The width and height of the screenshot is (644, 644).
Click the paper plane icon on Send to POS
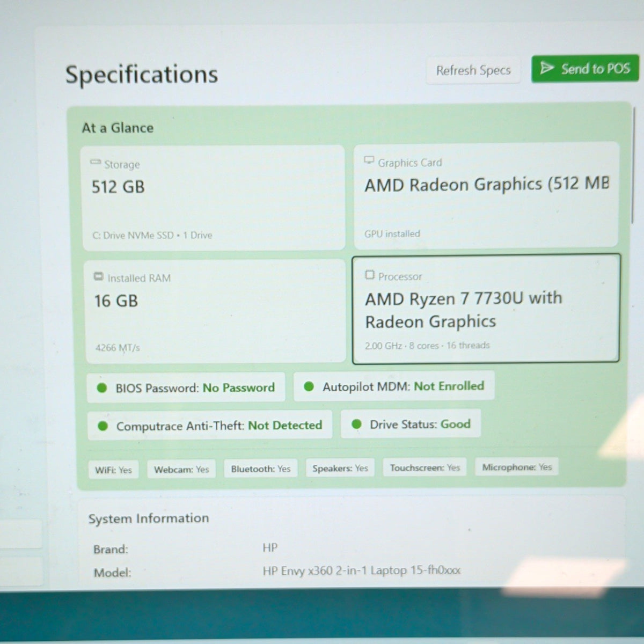click(547, 68)
